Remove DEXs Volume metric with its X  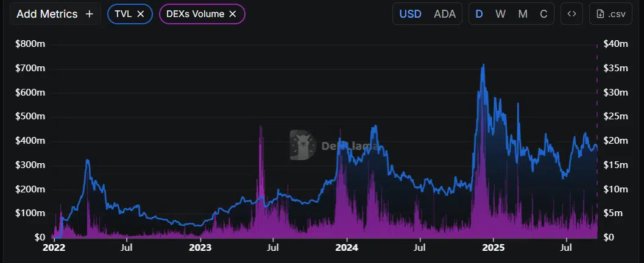coord(233,14)
